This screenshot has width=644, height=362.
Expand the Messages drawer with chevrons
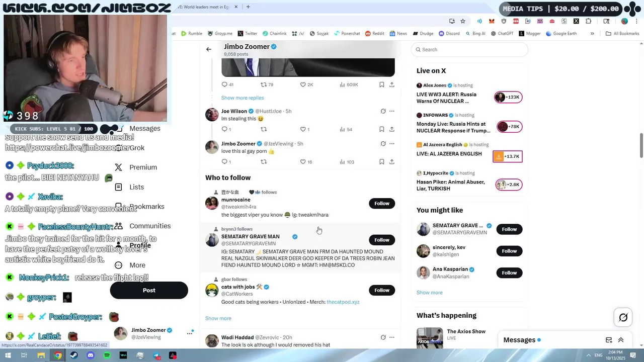point(621,340)
